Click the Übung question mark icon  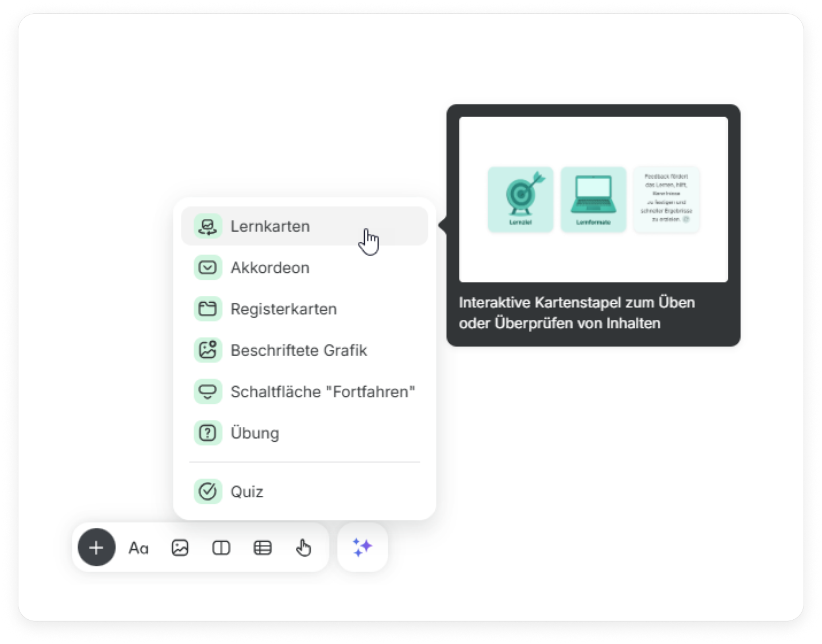[x=207, y=433]
